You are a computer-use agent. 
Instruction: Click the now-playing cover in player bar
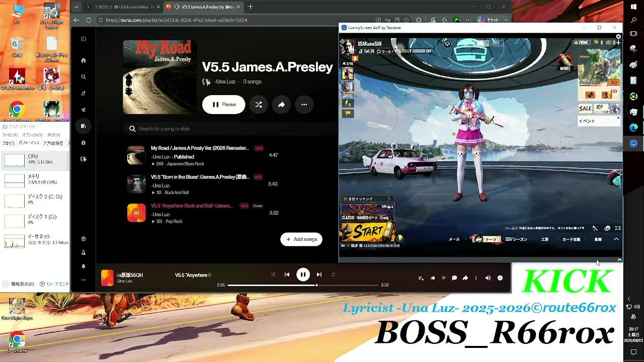pyautogui.click(x=107, y=278)
